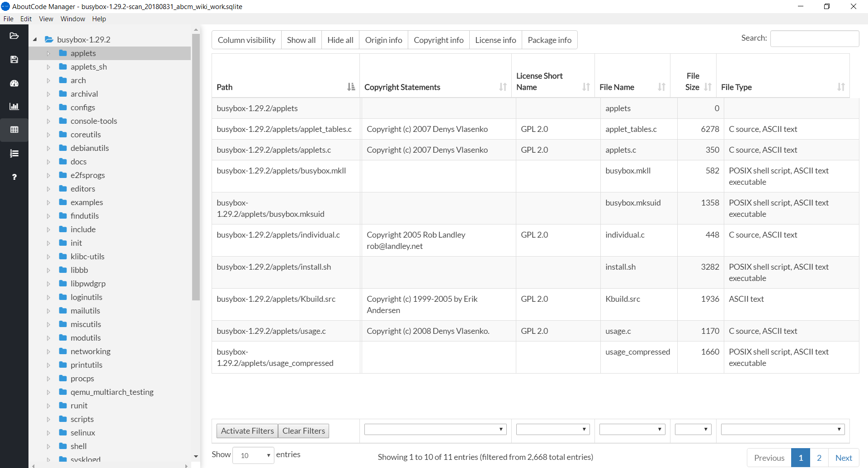Click current page 1 button
Viewport: 868px width, 468px height.
(801, 458)
